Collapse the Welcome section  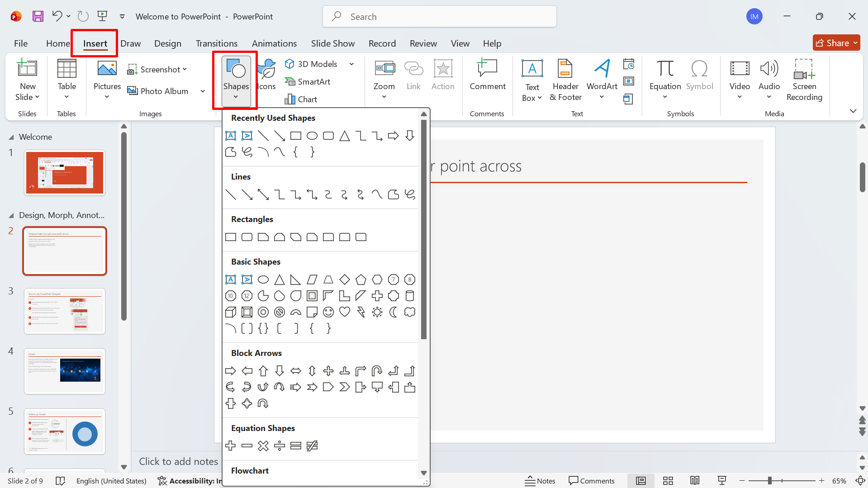(11, 137)
